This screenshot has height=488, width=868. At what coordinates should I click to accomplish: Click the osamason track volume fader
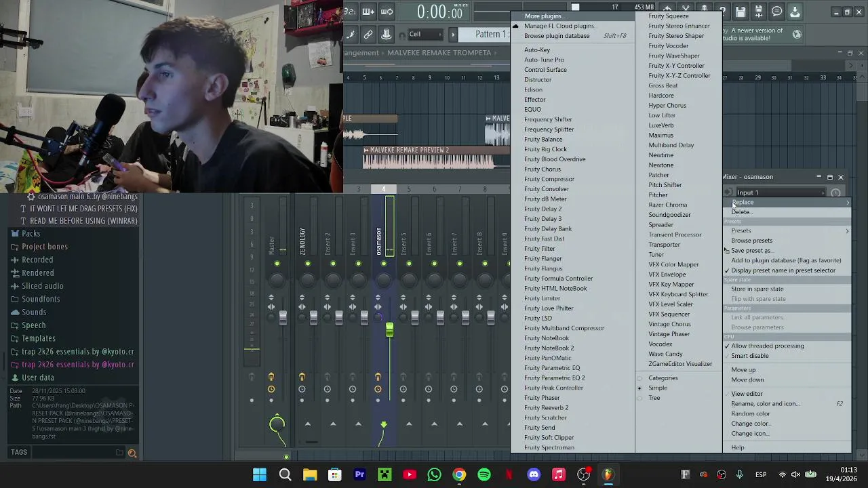[x=389, y=330]
